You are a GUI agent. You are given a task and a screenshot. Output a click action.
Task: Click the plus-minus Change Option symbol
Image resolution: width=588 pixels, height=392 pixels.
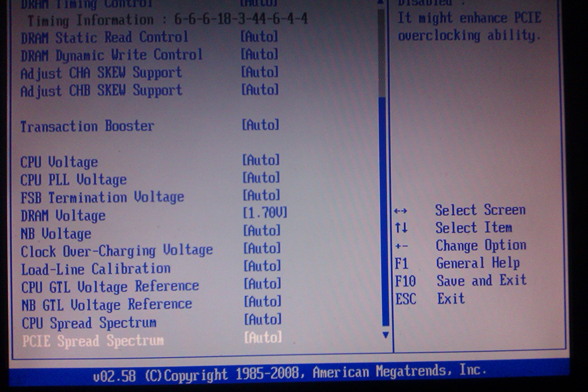click(x=402, y=246)
